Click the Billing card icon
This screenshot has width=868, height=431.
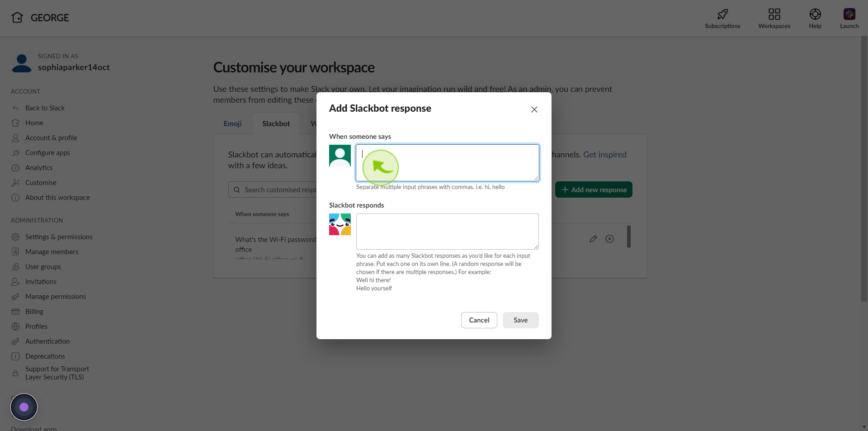click(15, 312)
